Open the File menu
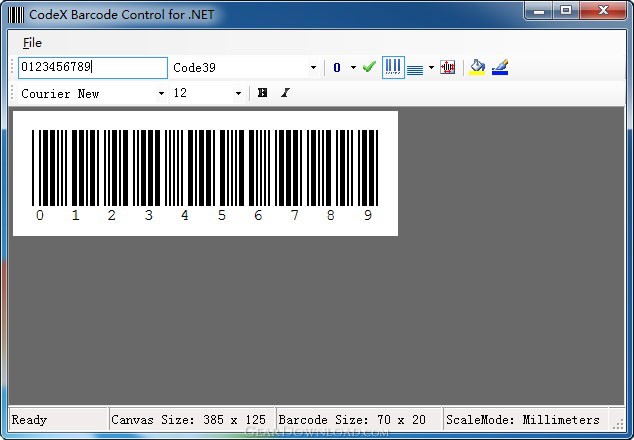 32,43
